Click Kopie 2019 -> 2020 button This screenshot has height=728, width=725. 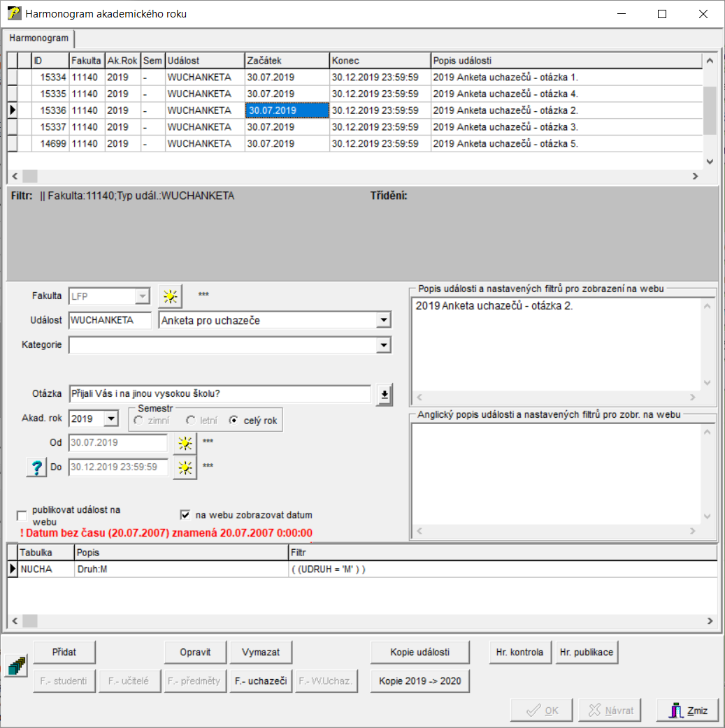pos(419,680)
